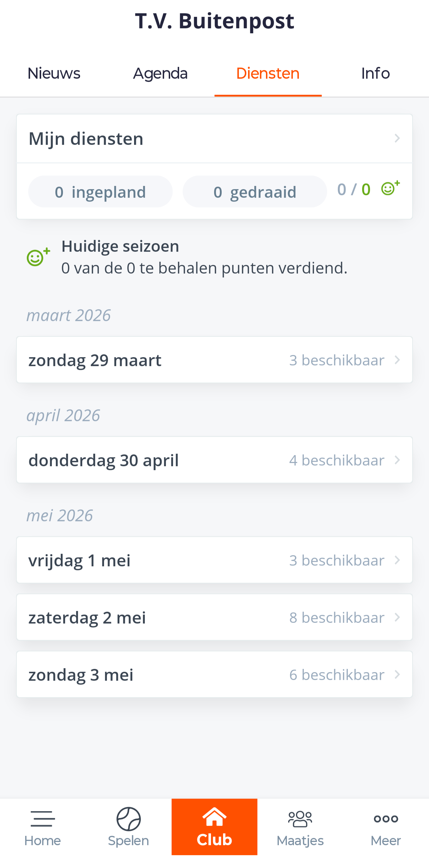Tap smiley points icon beside 0 / 0
429x868 pixels.
coord(390,188)
